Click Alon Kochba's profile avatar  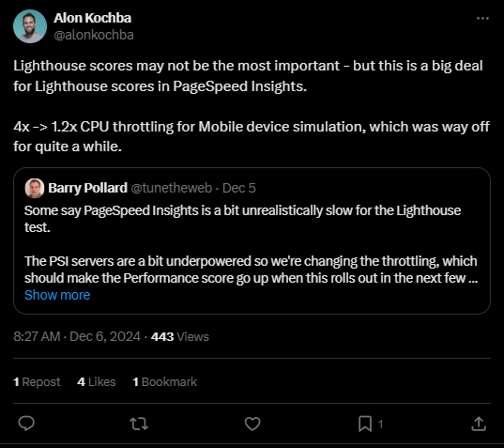(x=30, y=26)
